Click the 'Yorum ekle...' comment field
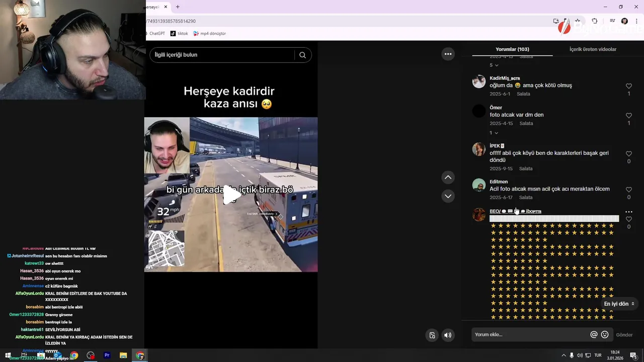The height and width of the screenshot is (362, 644). point(531,334)
